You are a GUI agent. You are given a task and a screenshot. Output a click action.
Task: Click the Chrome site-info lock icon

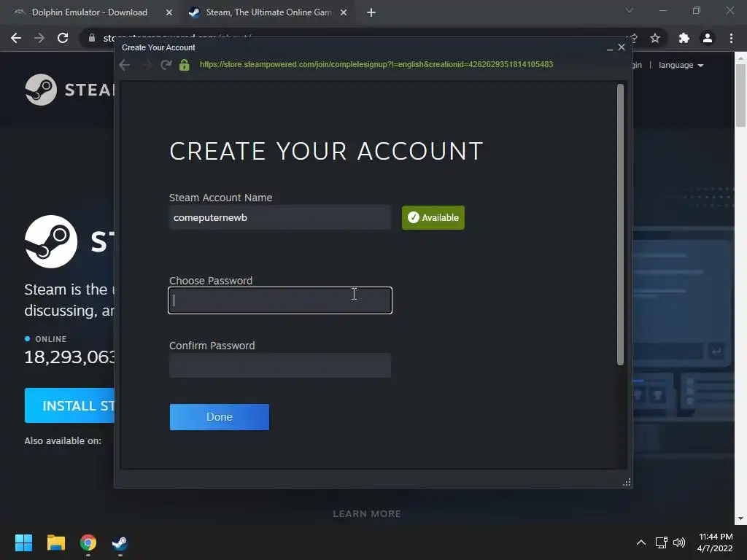pos(92,38)
